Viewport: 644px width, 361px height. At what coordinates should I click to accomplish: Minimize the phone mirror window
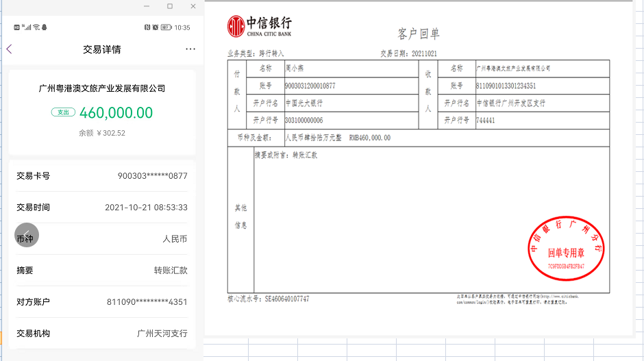pyautogui.click(x=147, y=6)
